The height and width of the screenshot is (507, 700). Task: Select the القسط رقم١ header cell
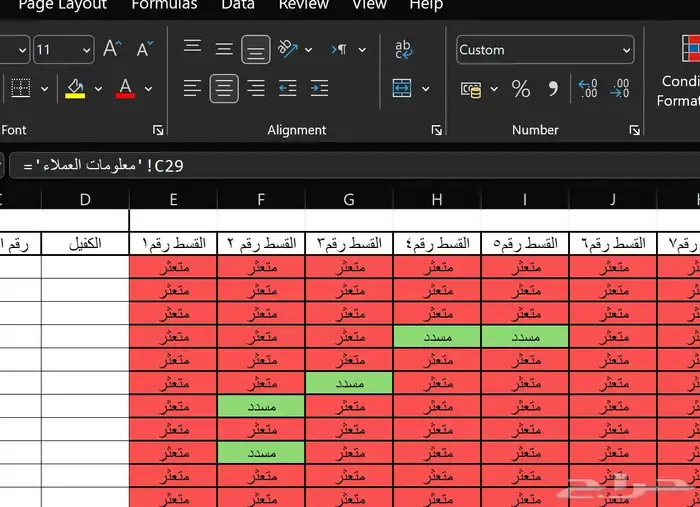click(173, 244)
